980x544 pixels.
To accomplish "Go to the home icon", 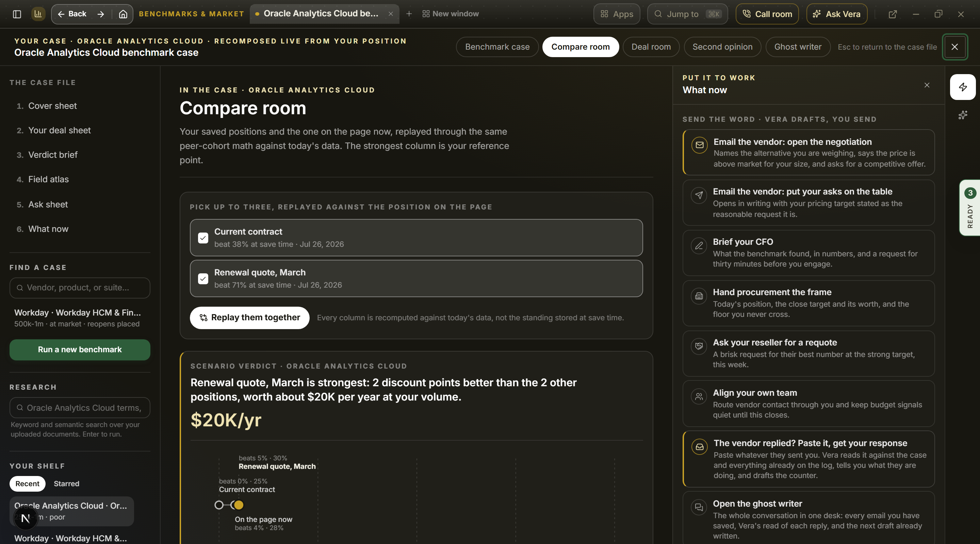I will (x=123, y=14).
